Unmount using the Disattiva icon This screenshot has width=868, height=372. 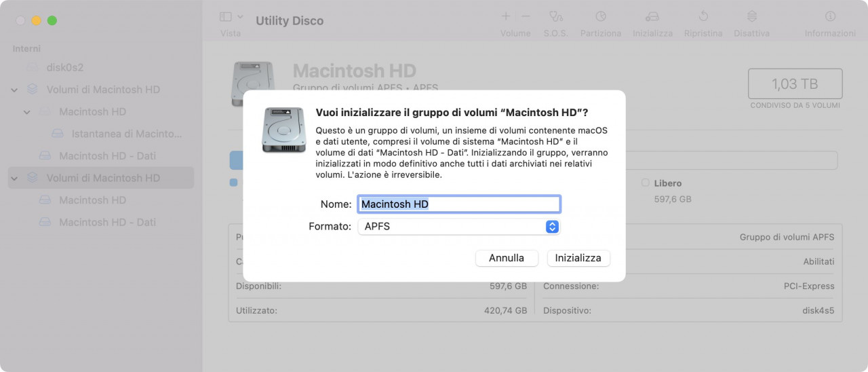point(751,16)
